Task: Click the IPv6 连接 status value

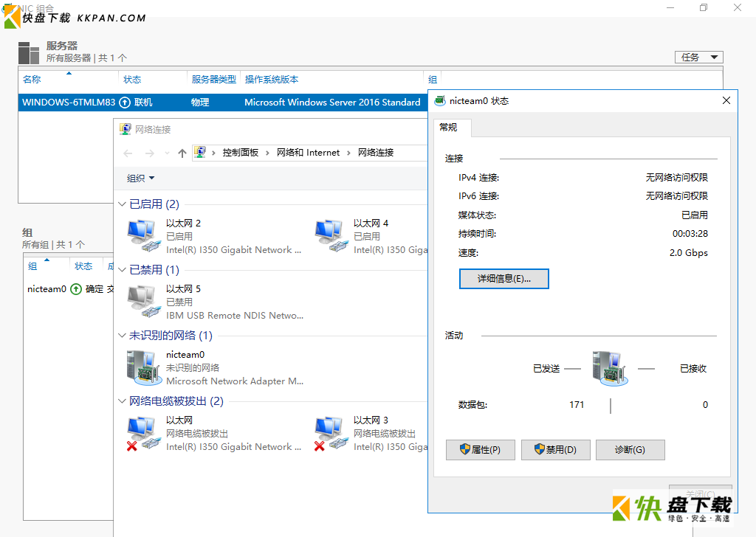Action: [x=676, y=196]
